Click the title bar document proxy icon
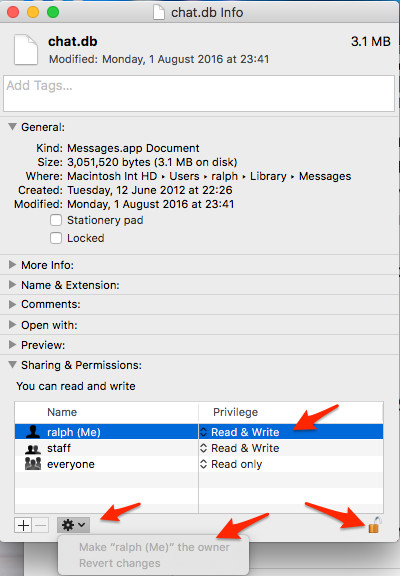This screenshot has height=576, width=400. click(x=159, y=12)
